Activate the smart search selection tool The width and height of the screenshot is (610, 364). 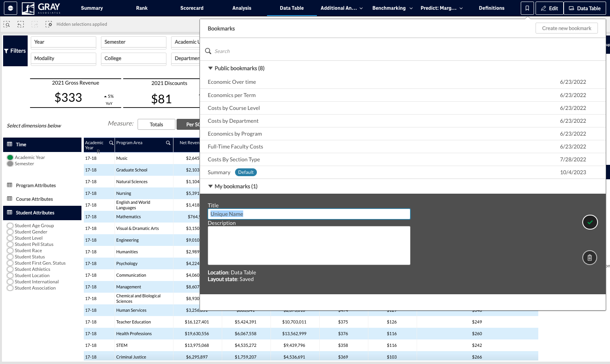click(7, 24)
